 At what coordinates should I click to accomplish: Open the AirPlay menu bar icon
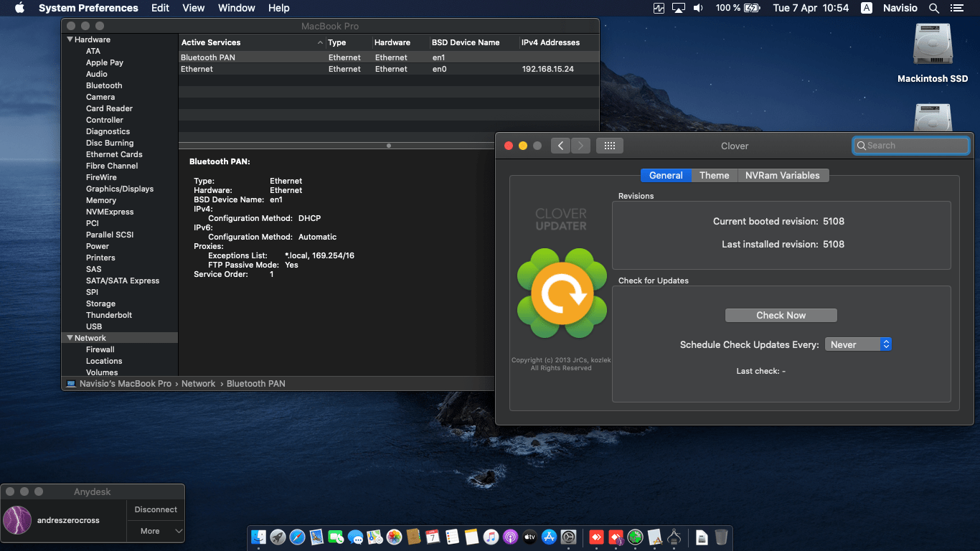tap(679, 8)
